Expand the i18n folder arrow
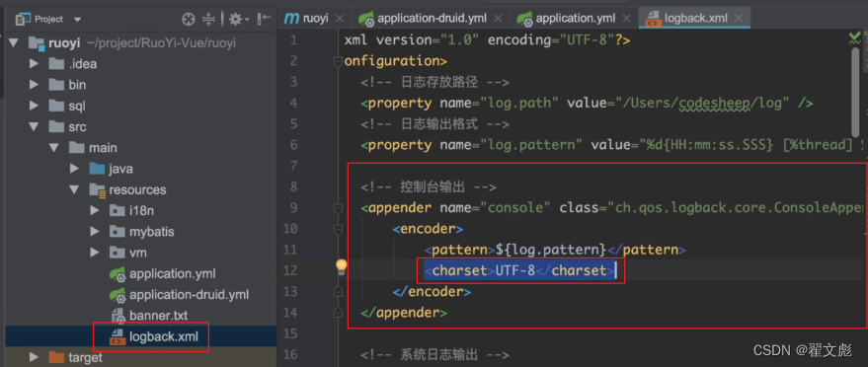 (95, 210)
